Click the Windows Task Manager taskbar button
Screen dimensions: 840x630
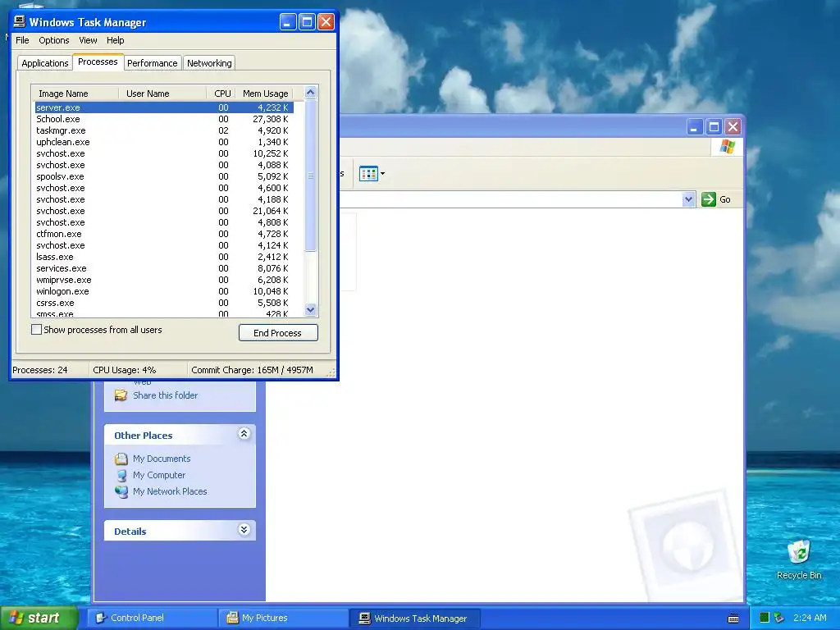tap(414, 619)
